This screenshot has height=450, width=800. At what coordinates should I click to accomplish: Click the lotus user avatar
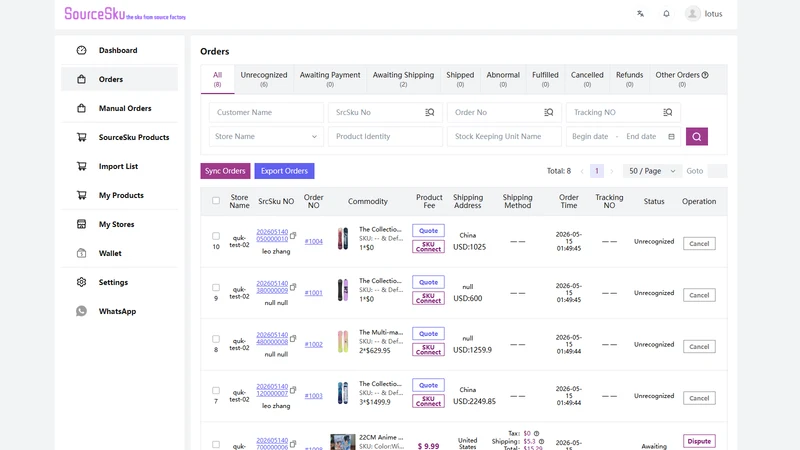692,14
